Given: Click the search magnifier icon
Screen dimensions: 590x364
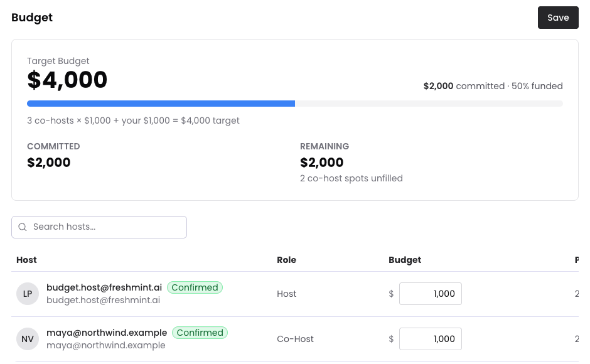Looking at the screenshot, I should click(23, 227).
